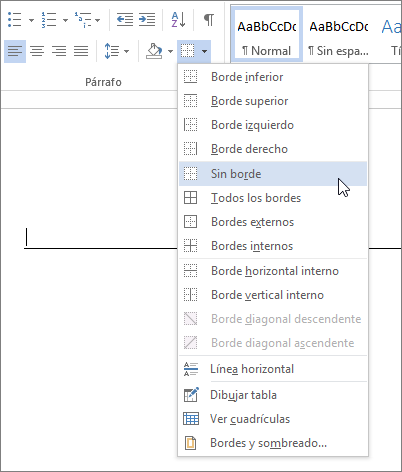The height and width of the screenshot is (472, 402).
Task: Click the numbered list icon
Action: (x=49, y=20)
